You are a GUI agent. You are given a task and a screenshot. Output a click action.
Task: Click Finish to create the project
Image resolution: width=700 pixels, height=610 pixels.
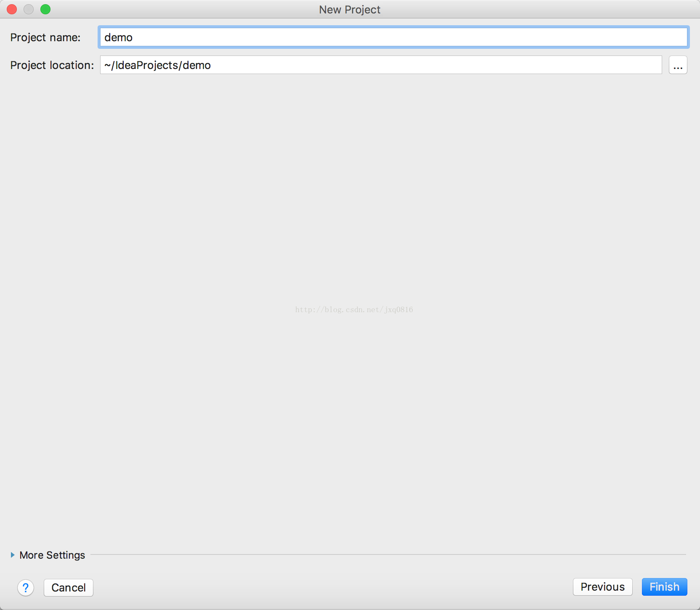(x=664, y=587)
